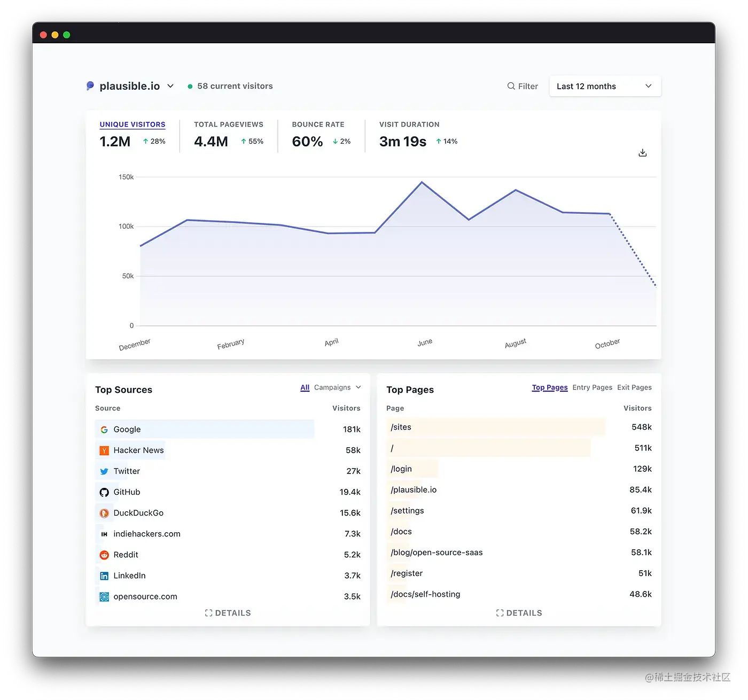The height and width of the screenshot is (700, 748).
Task: Click the Details expand icon under Top Sources
Action: click(x=209, y=613)
